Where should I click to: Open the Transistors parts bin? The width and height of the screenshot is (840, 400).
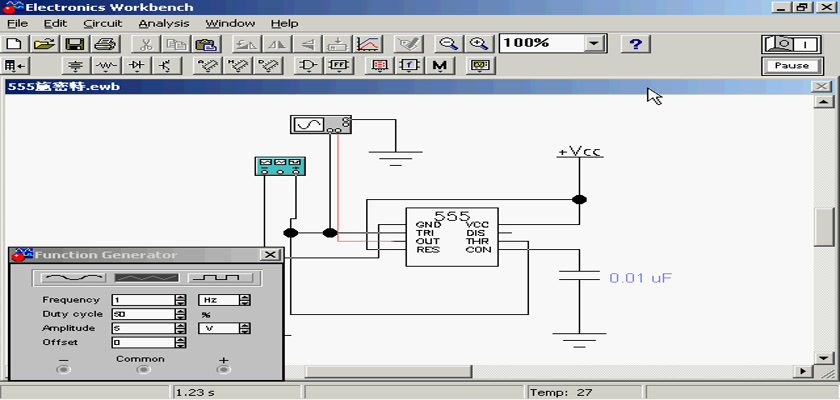[x=167, y=66]
